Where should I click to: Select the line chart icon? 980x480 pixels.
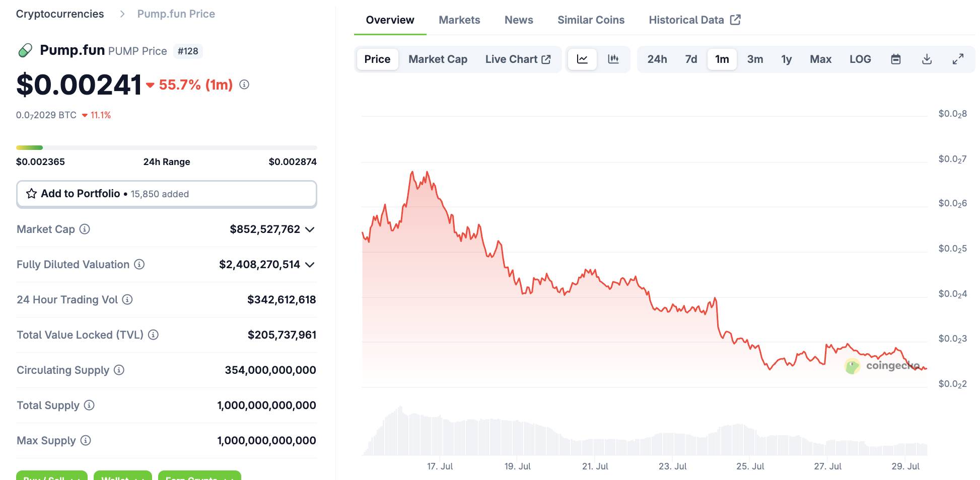point(582,59)
